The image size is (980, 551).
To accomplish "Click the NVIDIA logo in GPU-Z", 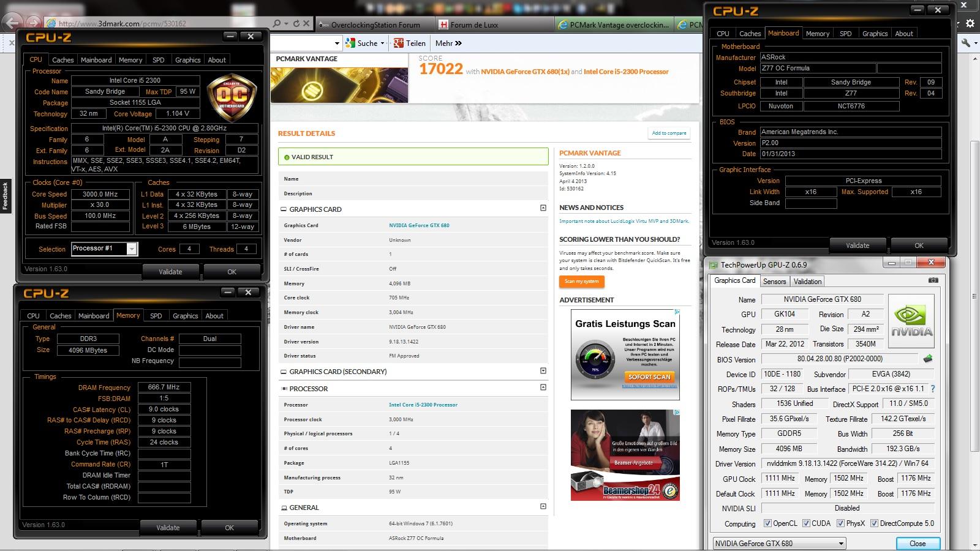I will coord(911,322).
